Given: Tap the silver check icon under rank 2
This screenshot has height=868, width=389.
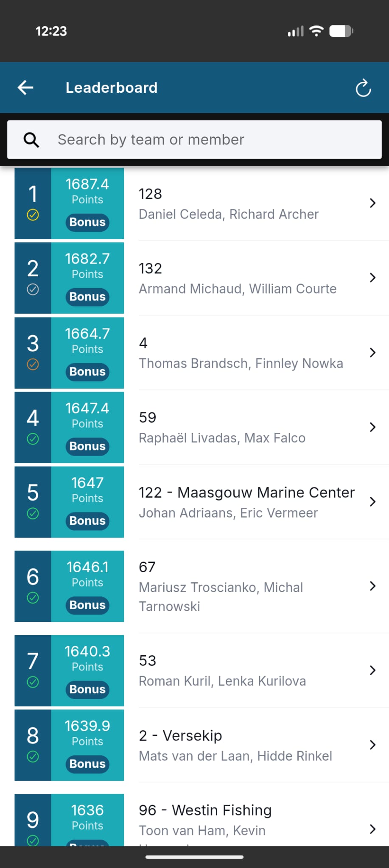Looking at the screenshot, I should pos(33,289).
